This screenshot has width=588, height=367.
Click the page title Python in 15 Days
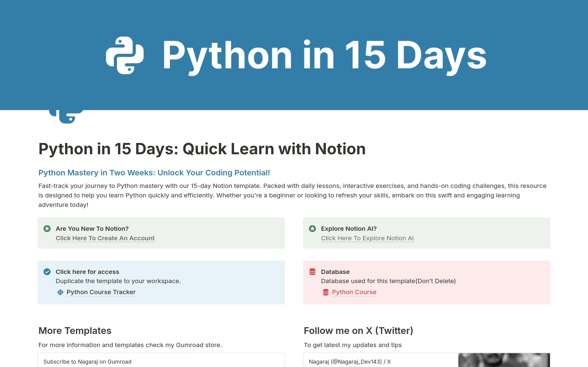pyautogui.click(x=202, y=149)
